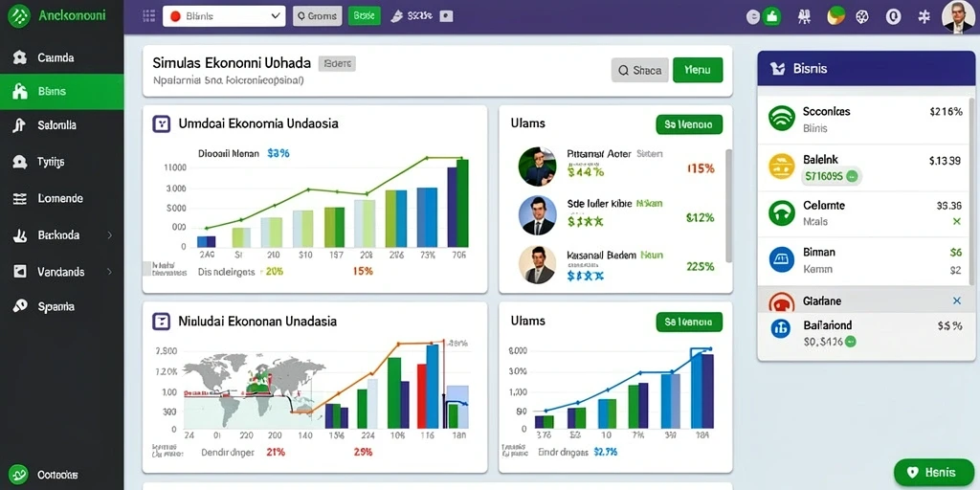
Task: Open the Blanis dropdown selector
Action: pos(224,16)
